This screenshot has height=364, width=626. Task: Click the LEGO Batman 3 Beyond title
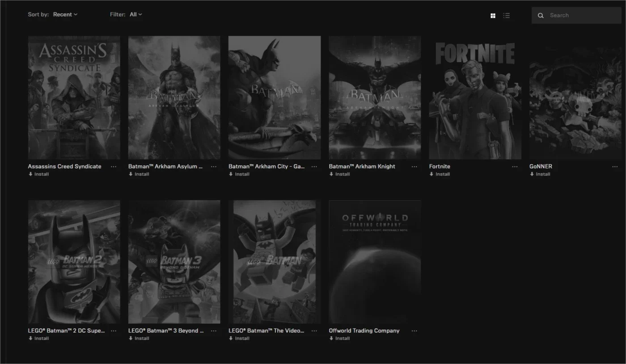166,330
